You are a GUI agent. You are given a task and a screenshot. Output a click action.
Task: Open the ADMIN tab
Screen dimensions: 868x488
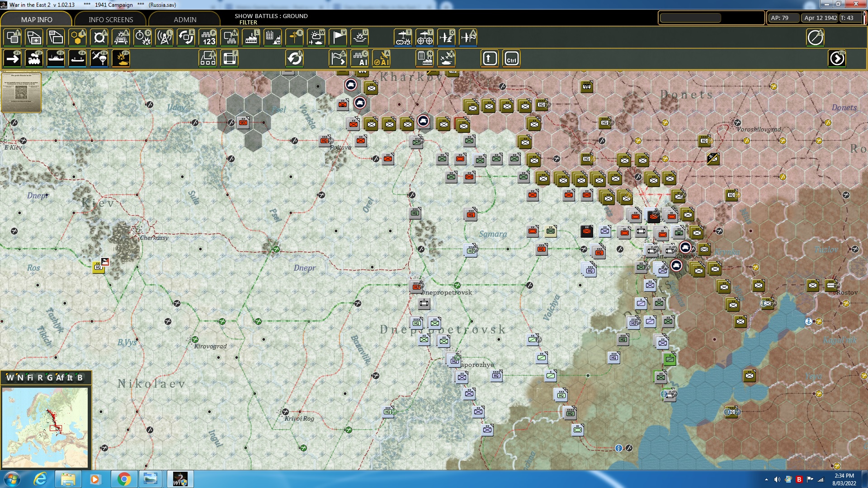[185, 19]
